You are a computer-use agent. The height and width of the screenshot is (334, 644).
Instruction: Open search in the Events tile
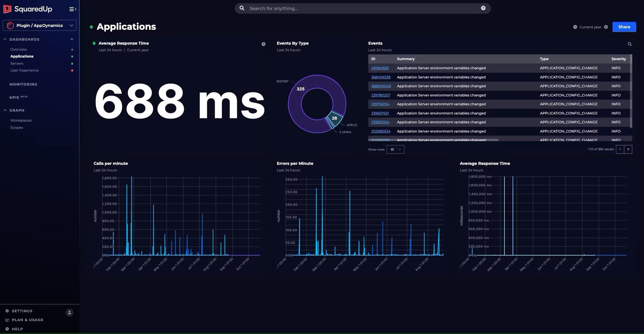click(x=630, y=44)
